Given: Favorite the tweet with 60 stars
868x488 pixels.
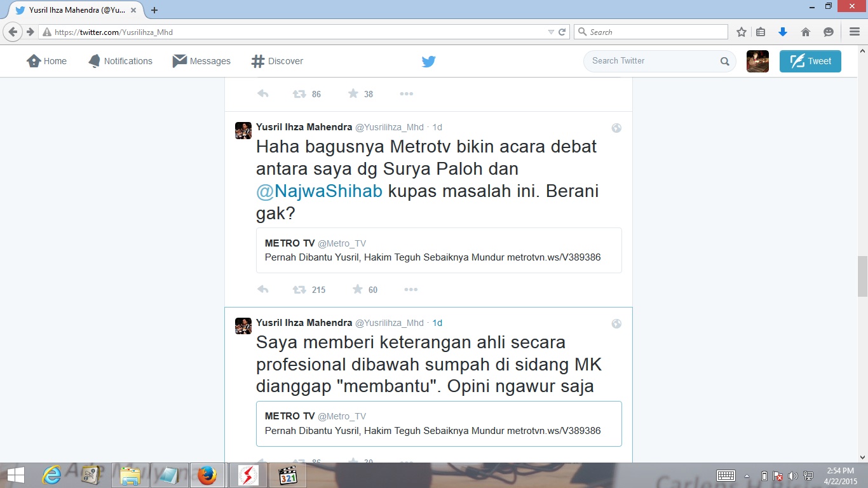Looking at the screenshot, I should pyautogui.click(x=358, y=290).
